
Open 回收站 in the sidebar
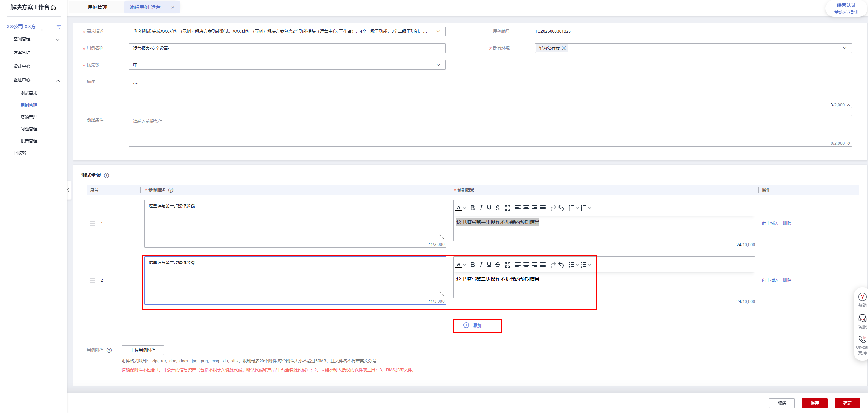tap(20, 153)
